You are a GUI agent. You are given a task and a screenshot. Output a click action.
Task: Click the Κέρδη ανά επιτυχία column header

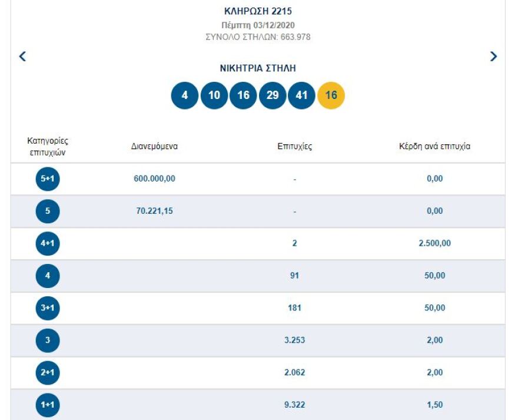tap(434, 147)
